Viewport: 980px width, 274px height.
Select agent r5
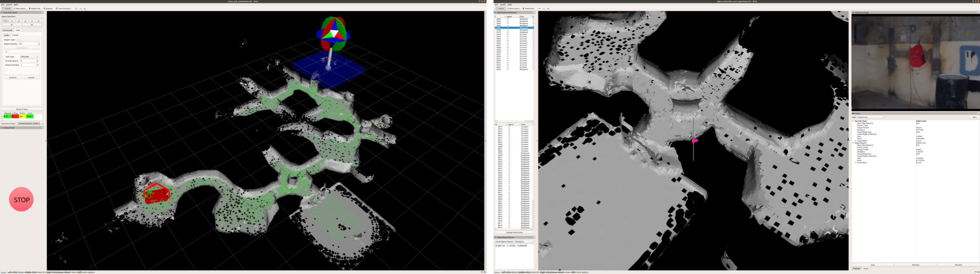[32, 21]
